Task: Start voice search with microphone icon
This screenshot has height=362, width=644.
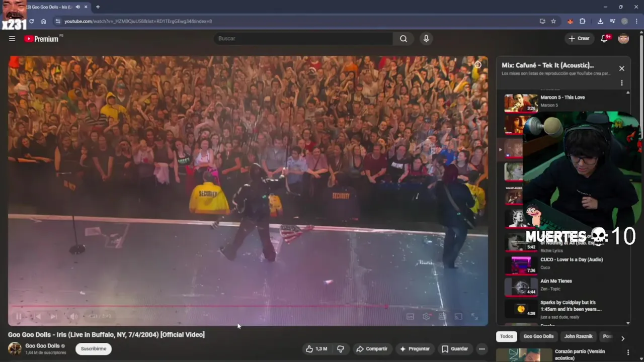Action: tap(426, 39)
